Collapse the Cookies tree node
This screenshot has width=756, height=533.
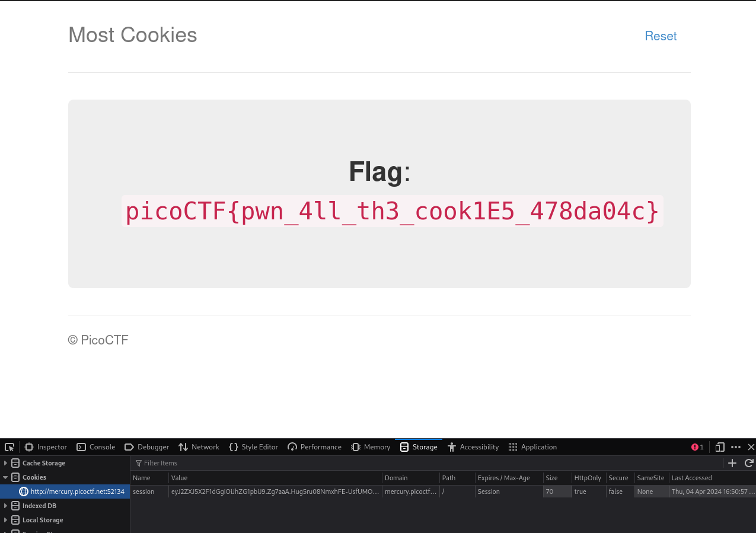click(6, 477)
